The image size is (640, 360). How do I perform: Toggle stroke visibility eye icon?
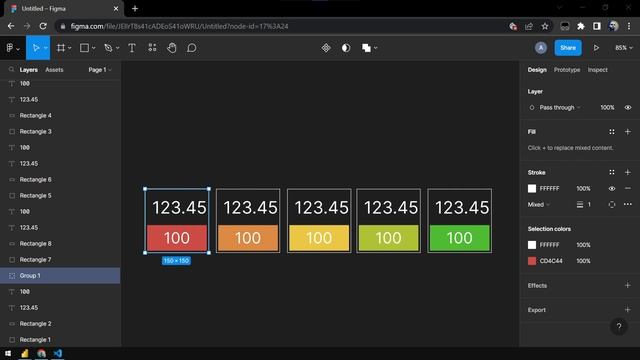tap(611, 189)
